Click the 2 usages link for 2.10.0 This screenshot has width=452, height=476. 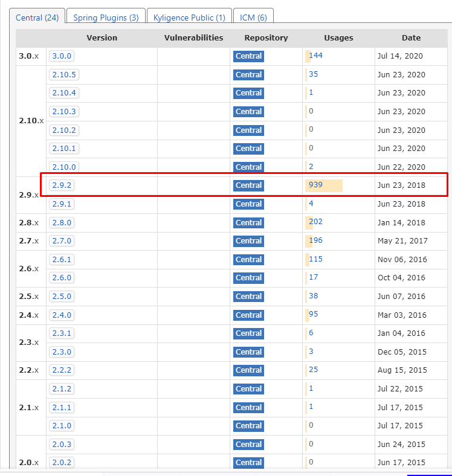click(x=311, y=167)
